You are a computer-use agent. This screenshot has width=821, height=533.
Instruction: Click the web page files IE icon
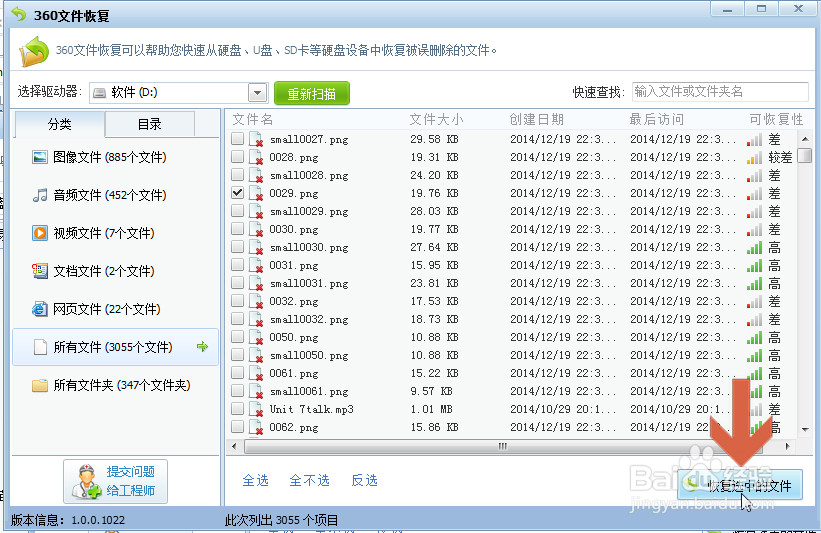40,309
